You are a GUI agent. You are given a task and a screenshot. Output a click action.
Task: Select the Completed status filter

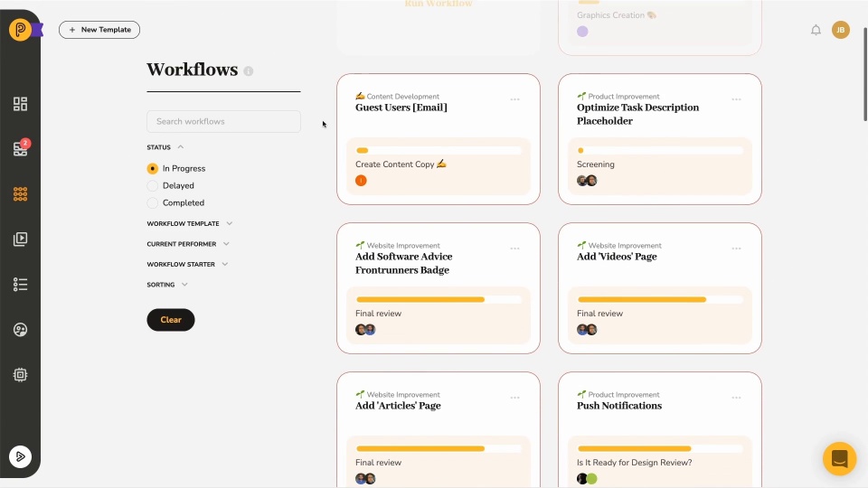pyautogui.click(x=175, y=202)
